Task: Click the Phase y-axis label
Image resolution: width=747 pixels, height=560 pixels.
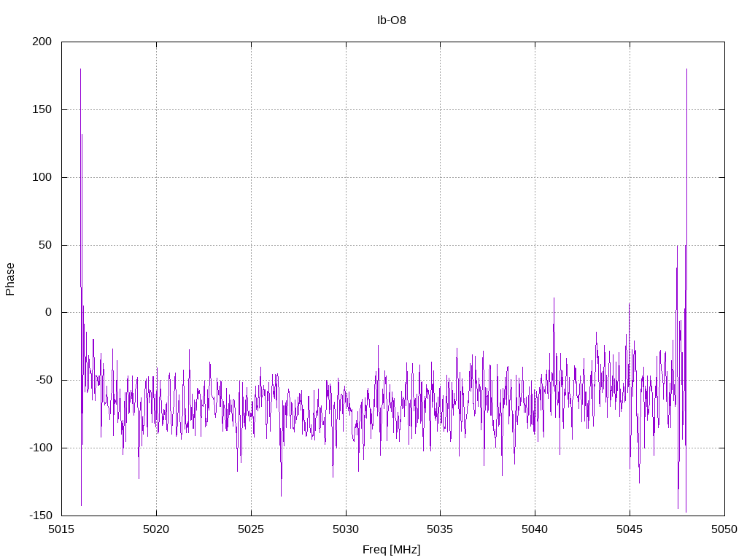Action: point(10,279)
